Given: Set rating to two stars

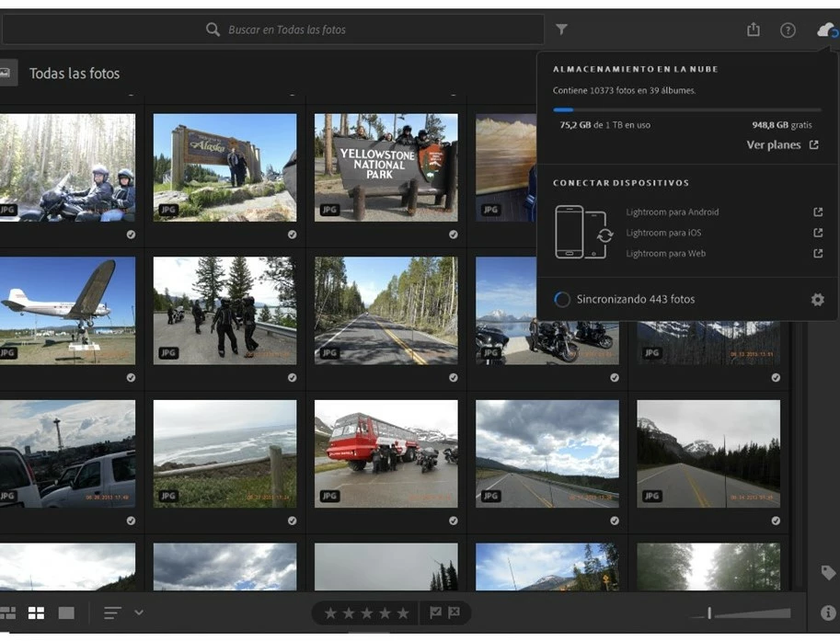Looking at the screenshot, I should click(x=349, y=613).
